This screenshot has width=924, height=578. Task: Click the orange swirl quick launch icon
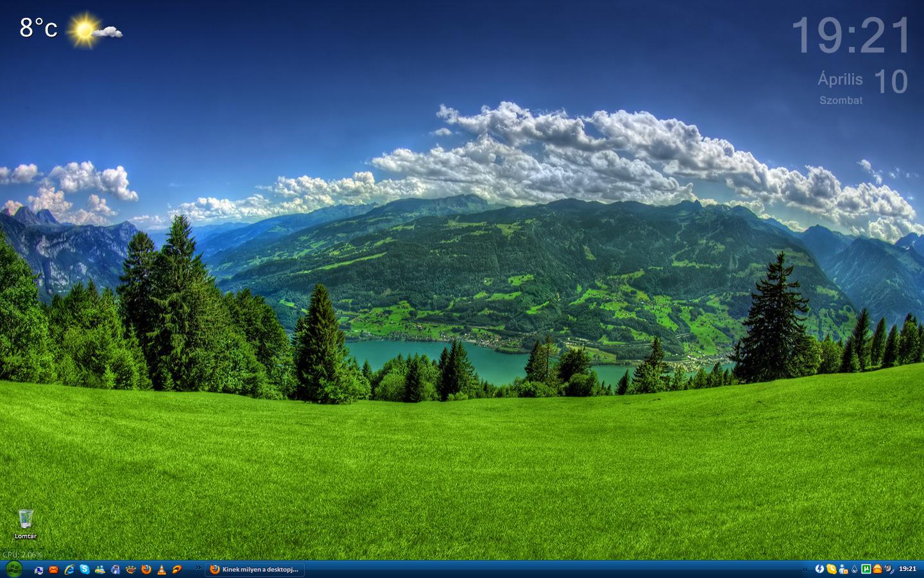pos(177,570)
